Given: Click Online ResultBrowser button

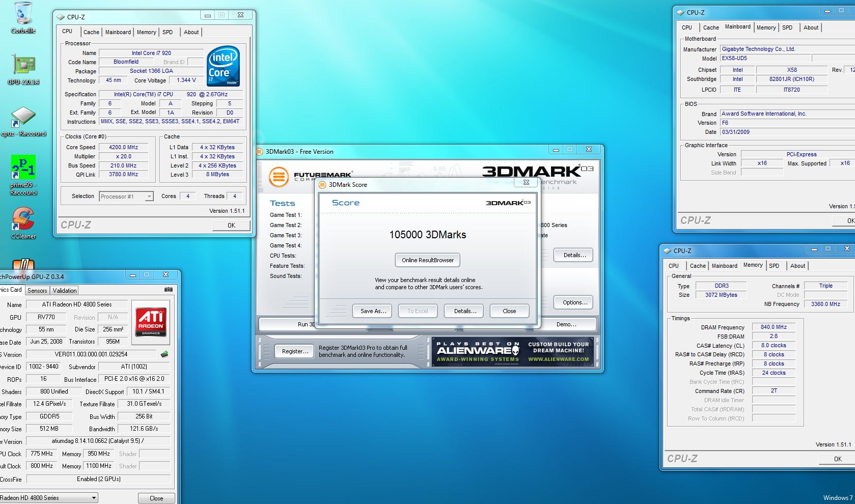Looking at the screenshot, I should [428, 260].
